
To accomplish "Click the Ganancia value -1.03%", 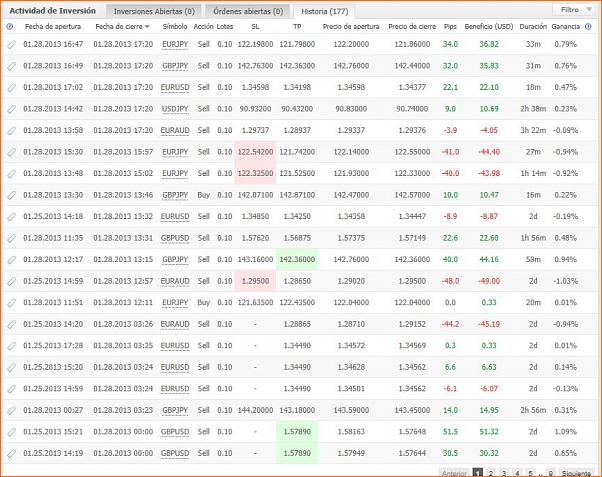I will click(x=566, y=281).
